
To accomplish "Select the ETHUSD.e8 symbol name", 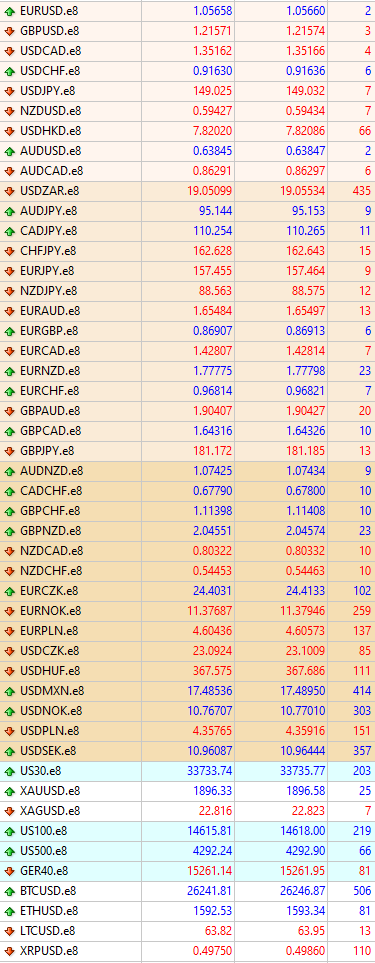I will tap(49, 911).
